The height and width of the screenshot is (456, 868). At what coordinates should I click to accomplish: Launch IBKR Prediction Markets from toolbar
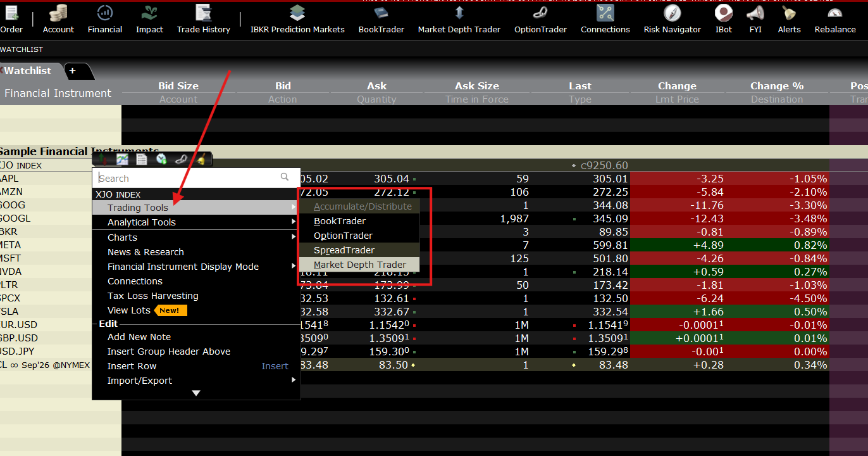(x=297, y=19)
